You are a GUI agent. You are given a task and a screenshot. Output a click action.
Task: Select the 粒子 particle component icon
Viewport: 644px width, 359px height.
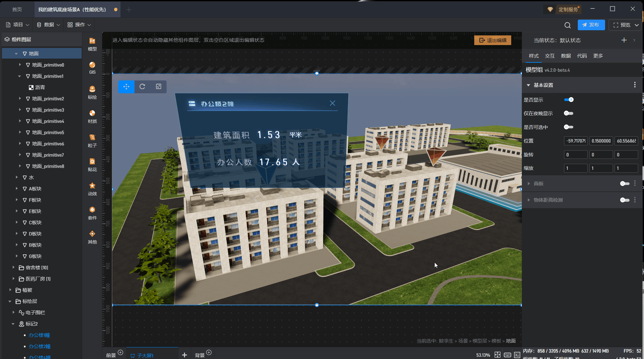pyautogui.click(x=92, y=140)
